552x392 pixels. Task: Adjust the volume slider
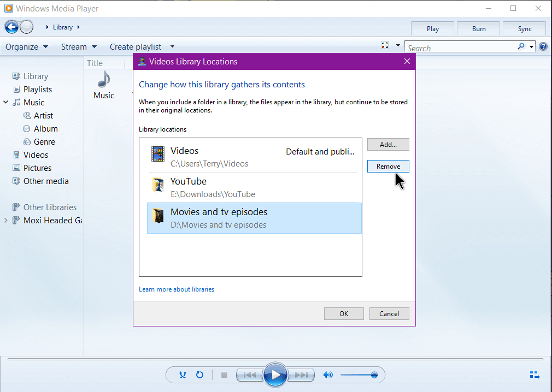click(x=359, y=375)
